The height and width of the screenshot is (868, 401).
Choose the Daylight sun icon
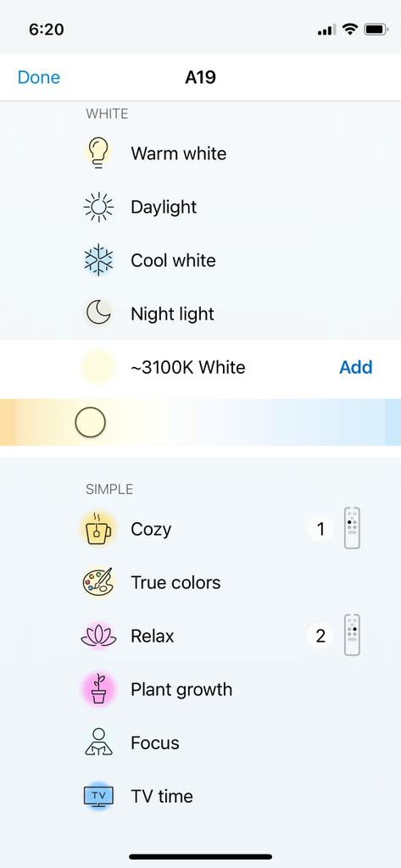click(x=98, y=207)
